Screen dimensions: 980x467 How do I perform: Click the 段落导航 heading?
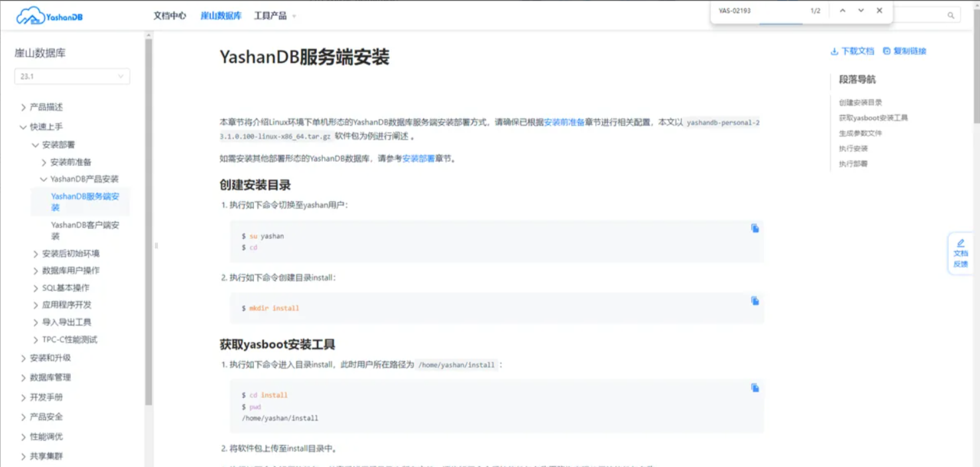point(857,80)
